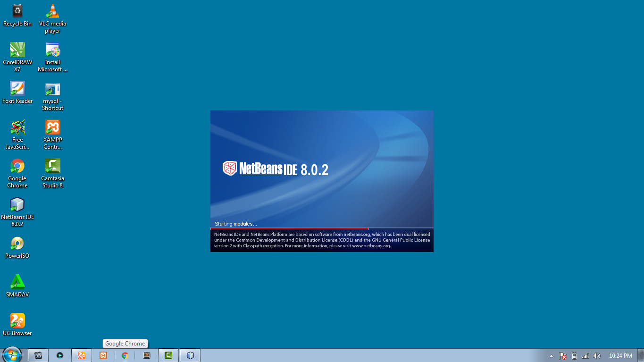
Task: Select the Foxit Reader desktop icon
Action: pyautogui.click(x=17, y=93)
